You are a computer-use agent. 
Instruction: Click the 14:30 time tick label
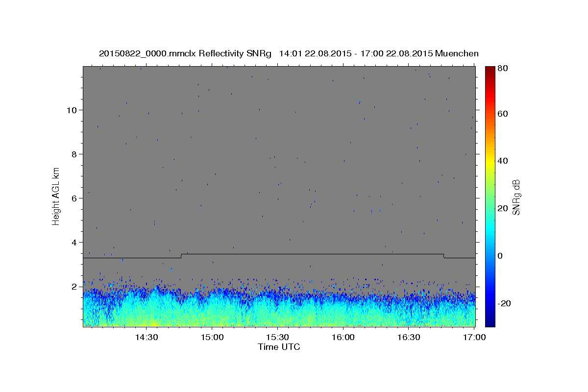tap(147, 338)
